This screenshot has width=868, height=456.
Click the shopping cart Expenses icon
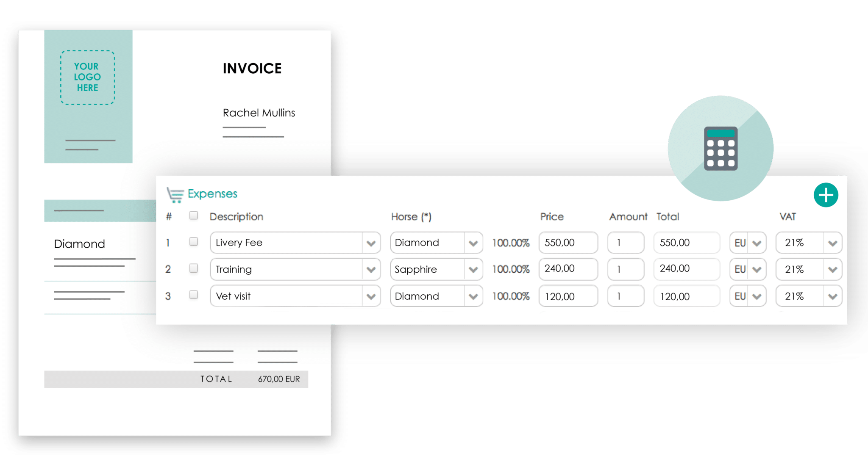[175, 195]
